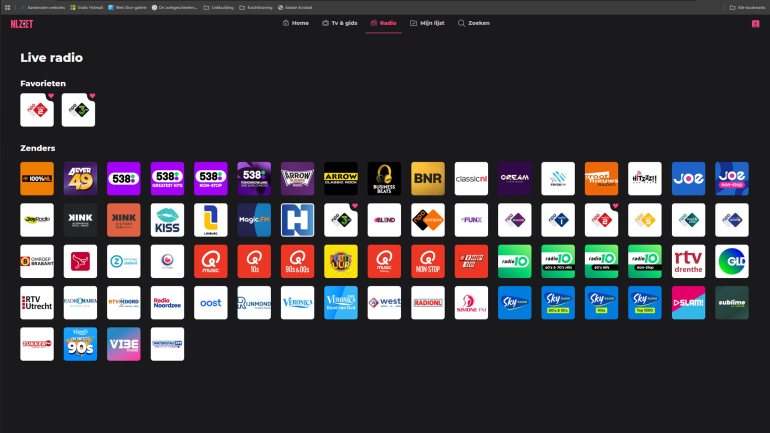Switch to the Tv & gids tab
The image size is (770, 433).
tap(338, 22)
